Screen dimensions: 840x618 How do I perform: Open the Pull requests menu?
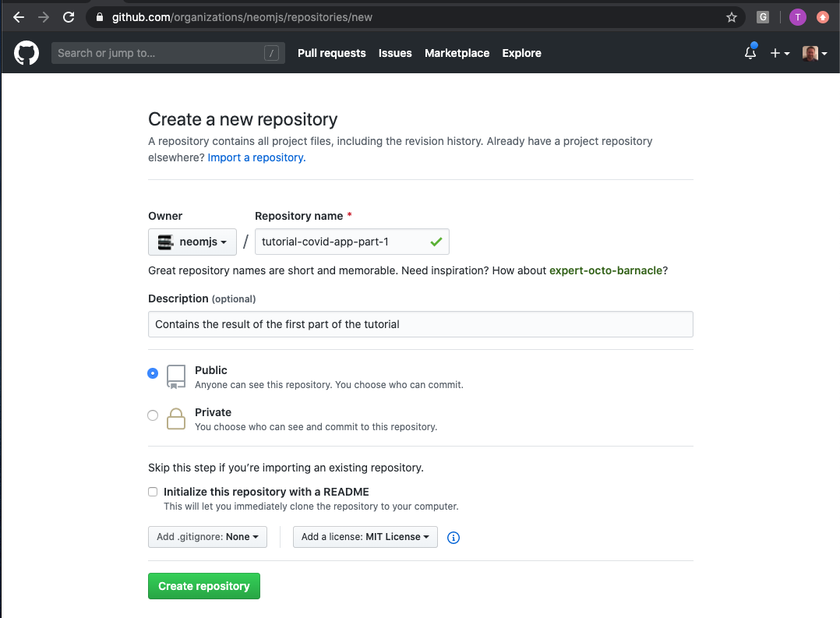click(x=331, y=53)
